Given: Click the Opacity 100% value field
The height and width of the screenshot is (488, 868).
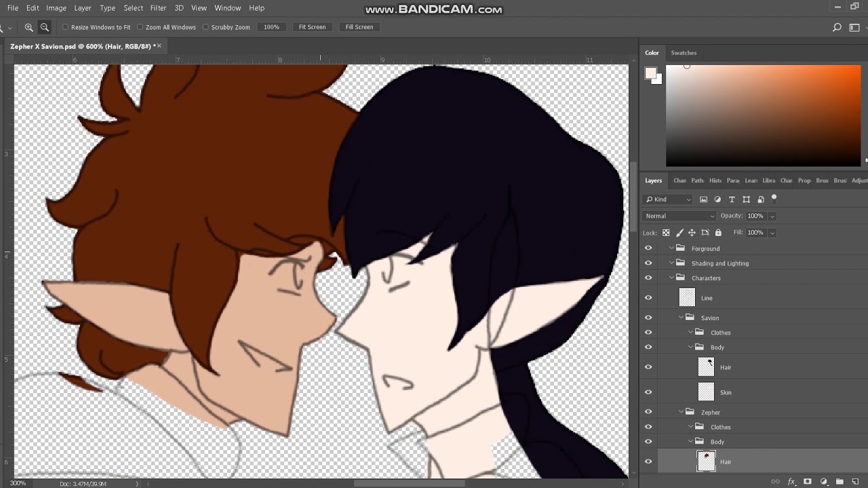Looking at the screenshot, I should (x=755, y=216).
